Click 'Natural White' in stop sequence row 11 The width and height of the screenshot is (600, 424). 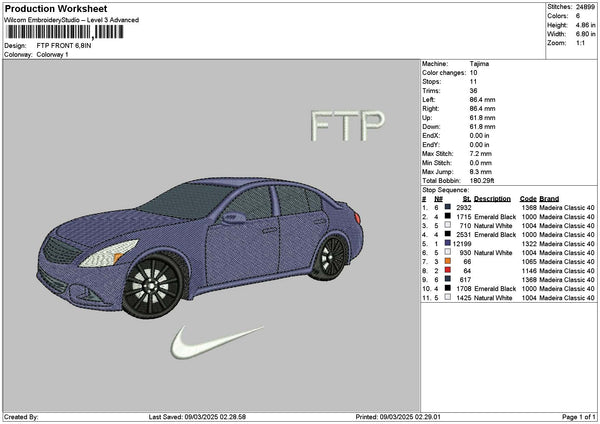(493, 298)
